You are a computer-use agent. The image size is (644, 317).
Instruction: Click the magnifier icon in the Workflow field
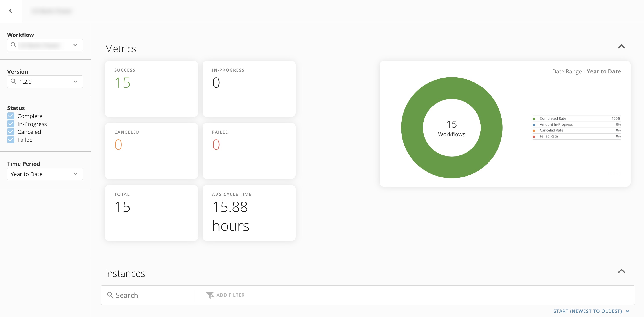click(14, 45)
